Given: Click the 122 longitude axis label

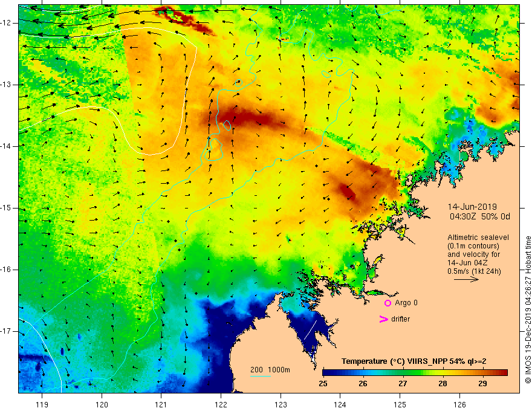Looking at the screenshot, I should click(221, 404).
